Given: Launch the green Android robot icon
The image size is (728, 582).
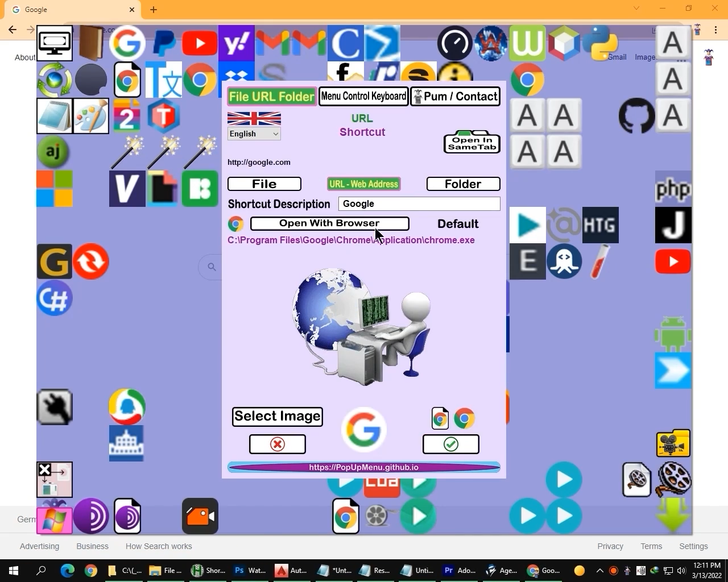Looking at the screenshot, I should click(x=673, y=334).
